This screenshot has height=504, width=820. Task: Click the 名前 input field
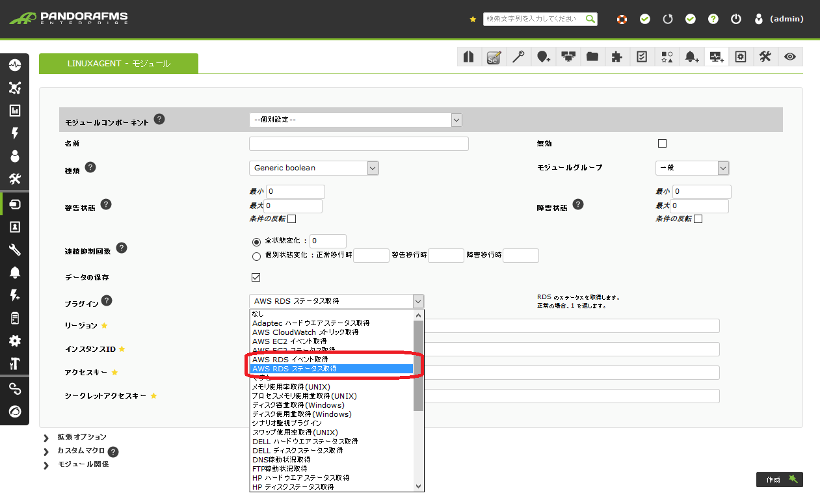click(358, 144)
